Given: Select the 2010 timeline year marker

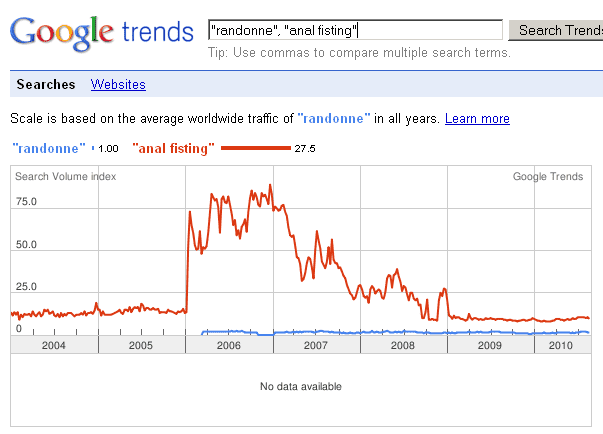Looking at the screenshot, I should tap(561, 345).
